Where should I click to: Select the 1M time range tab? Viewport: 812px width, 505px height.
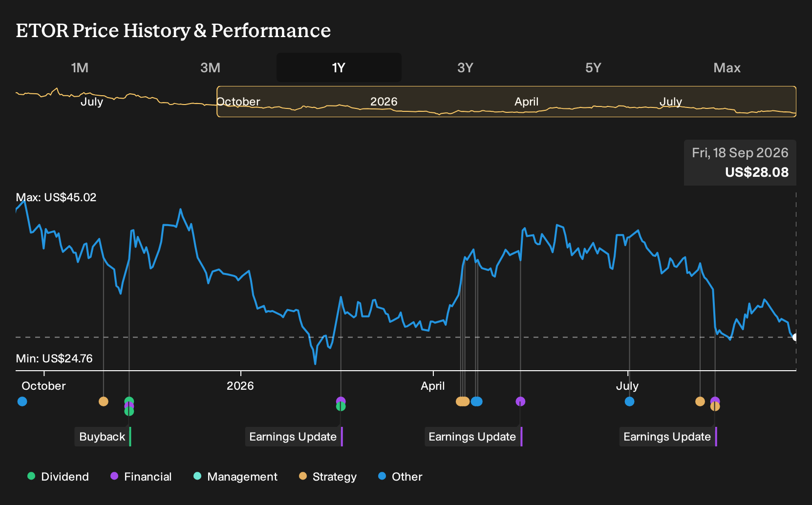point(80,67)
